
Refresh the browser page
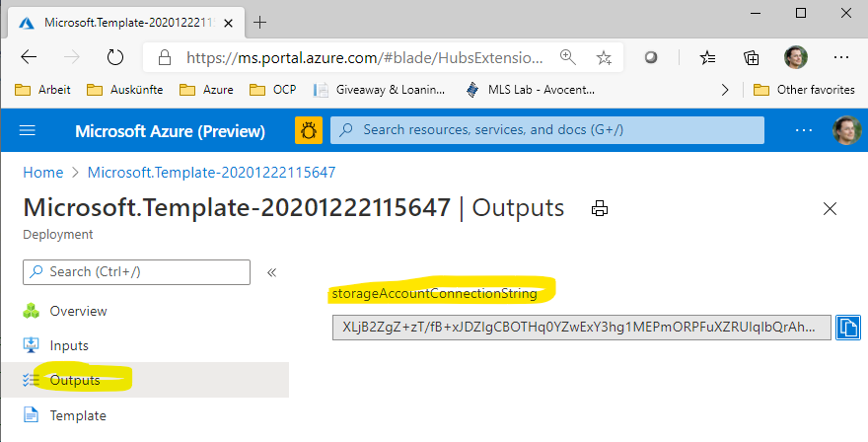(x=115, y=57)
